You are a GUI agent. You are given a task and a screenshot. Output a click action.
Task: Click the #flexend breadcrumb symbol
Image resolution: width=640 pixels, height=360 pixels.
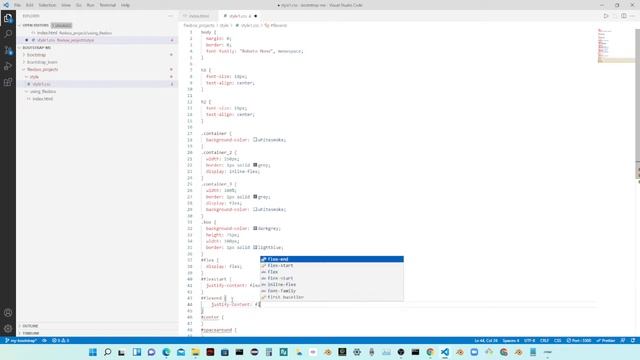[276, 25]
